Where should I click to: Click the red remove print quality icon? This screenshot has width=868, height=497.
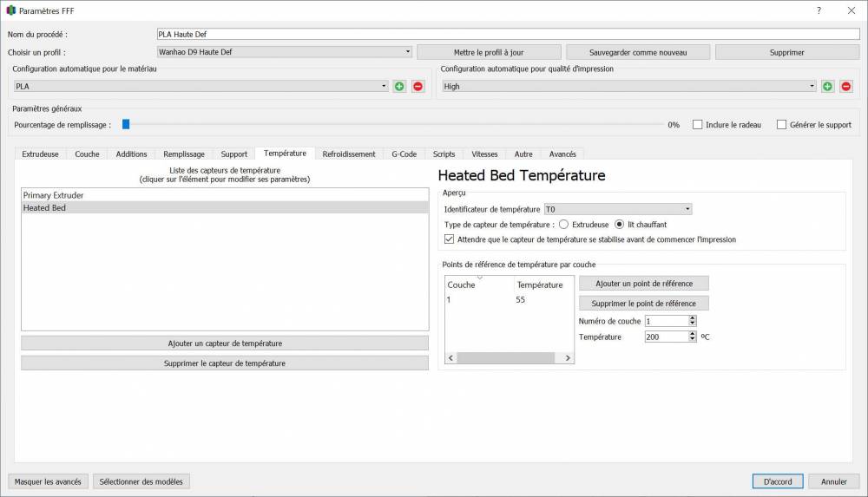pos(845,87)
